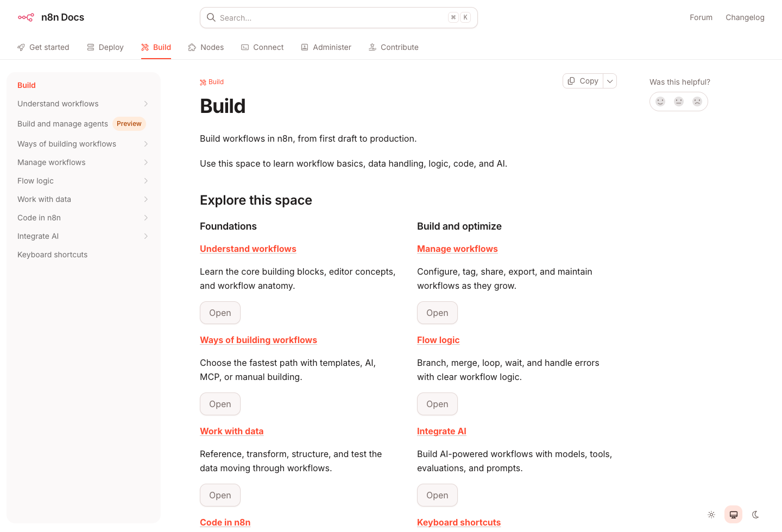
Task: Switch to the Nodes tab
Action: [206, 47]
